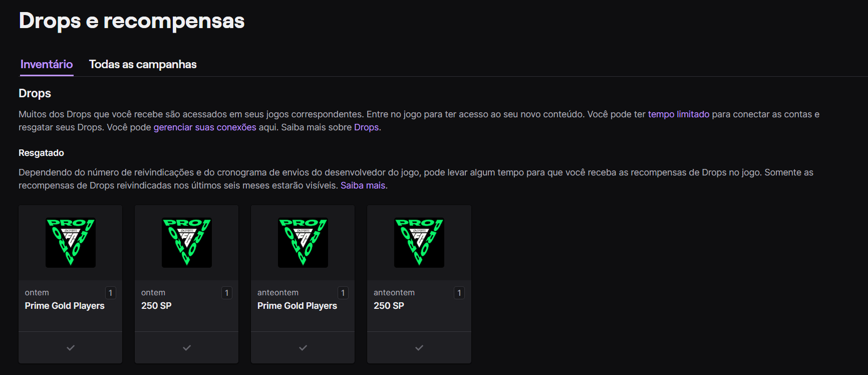Image resolution: width=868 pixels, height=375 pixels.
Task: Click count badge on anteontem 250 SP
Action: (459, 293)
